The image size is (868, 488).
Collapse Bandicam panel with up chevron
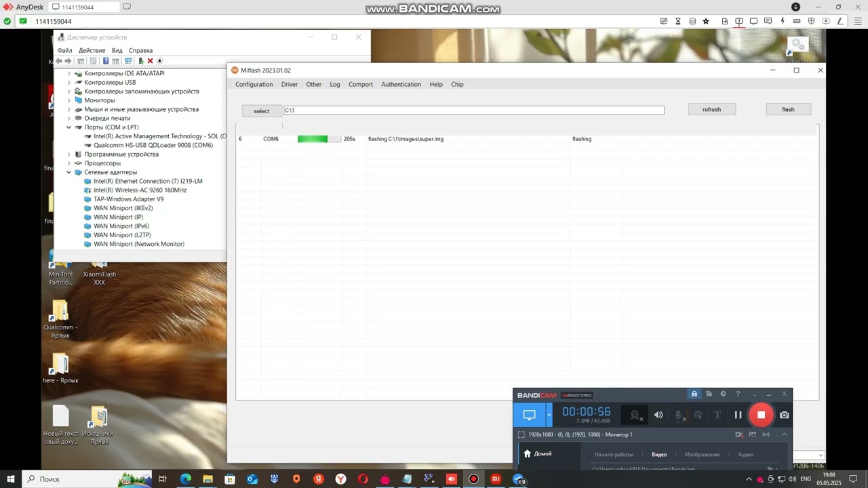pyautogui.click(x=784, y=434)
